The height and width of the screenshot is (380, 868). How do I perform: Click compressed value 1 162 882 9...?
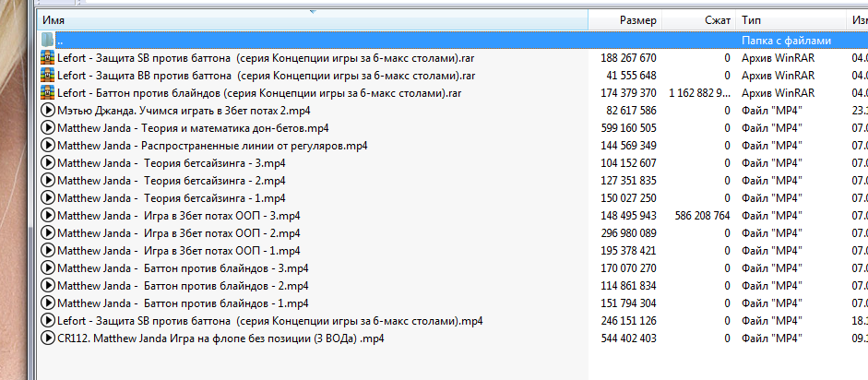(699, 93)
